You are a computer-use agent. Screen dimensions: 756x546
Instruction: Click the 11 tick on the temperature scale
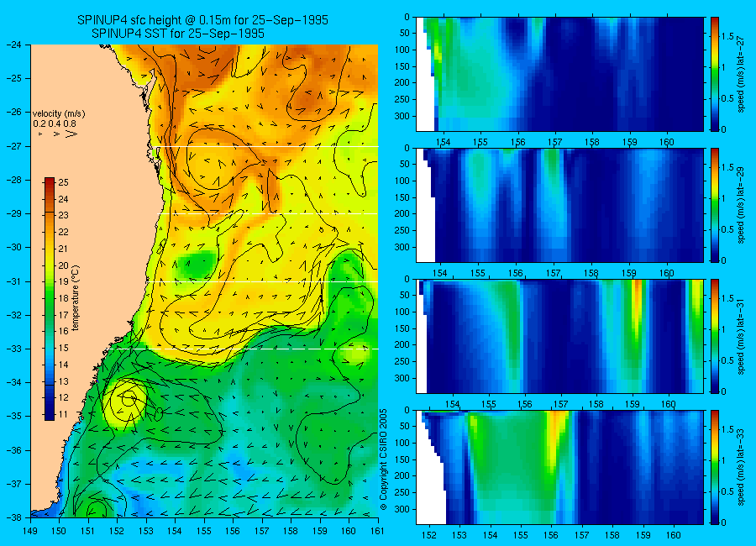[x=64, y=414]
